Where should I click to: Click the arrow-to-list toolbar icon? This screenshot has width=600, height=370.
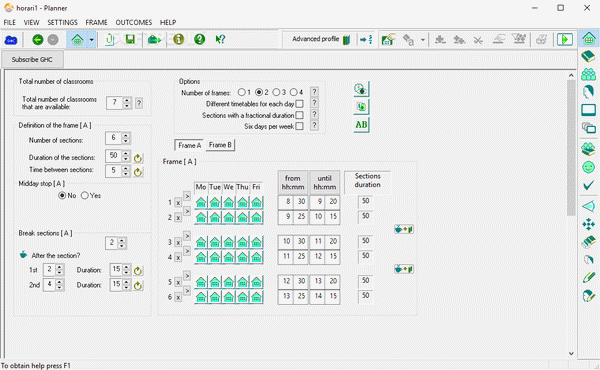coord(366,39)
